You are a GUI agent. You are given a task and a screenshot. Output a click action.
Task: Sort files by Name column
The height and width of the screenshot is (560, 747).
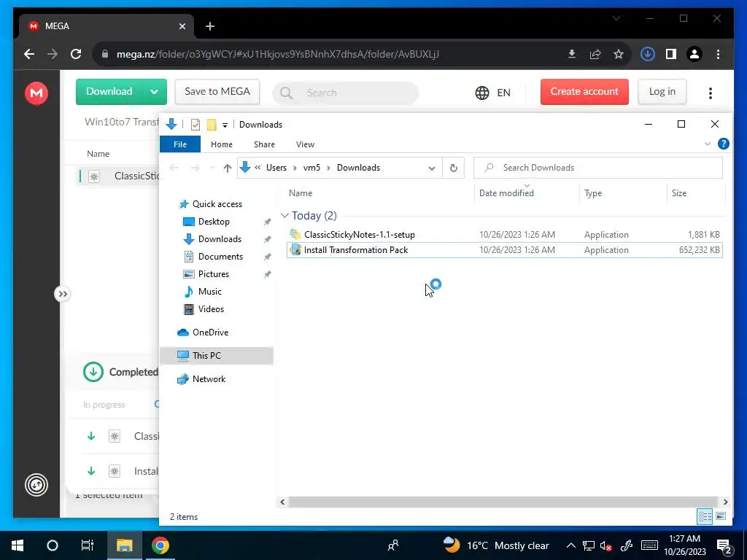click(301, 192)
